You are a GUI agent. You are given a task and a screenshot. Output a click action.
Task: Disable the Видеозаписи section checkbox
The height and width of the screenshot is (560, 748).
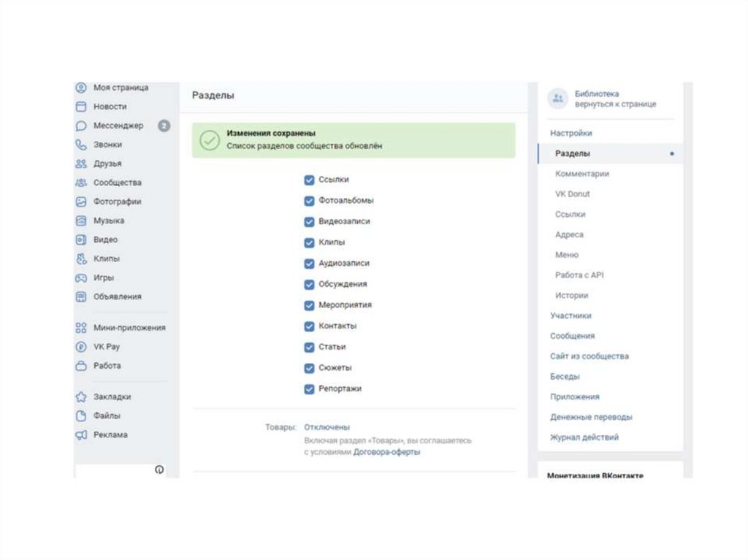[309, 221]
